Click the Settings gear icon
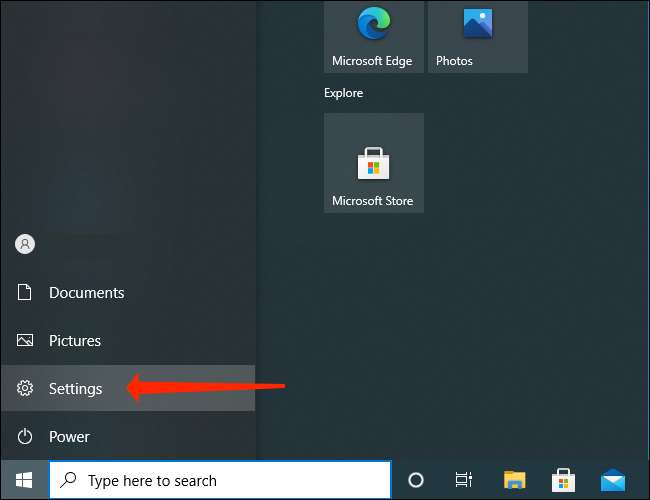 coord(26,389)
